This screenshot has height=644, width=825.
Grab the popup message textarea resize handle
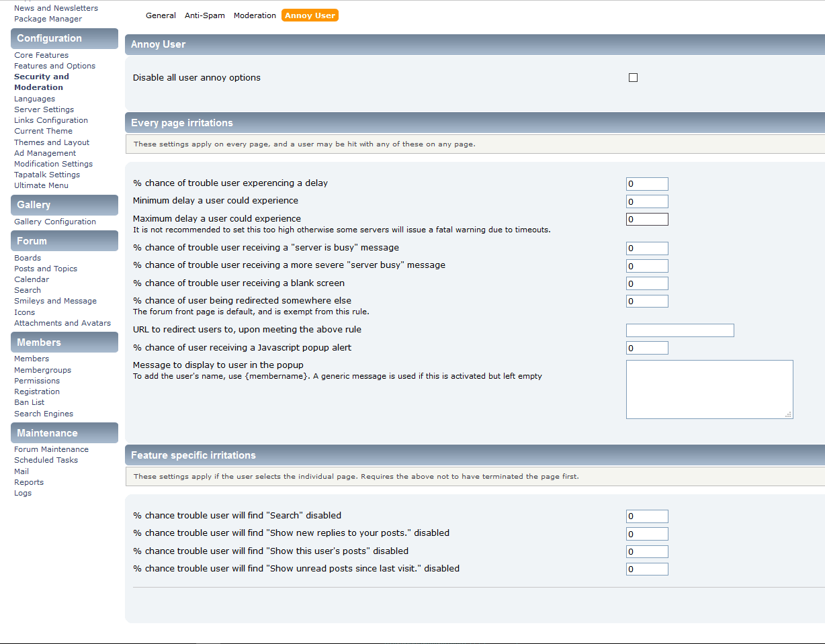pyautogui.click(x=789, y=414)
